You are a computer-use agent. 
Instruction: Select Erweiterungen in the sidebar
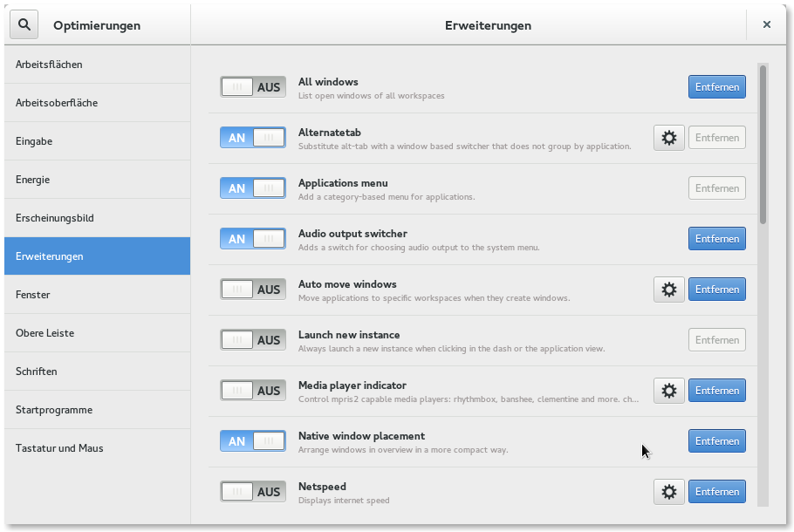tap(97, 256)
